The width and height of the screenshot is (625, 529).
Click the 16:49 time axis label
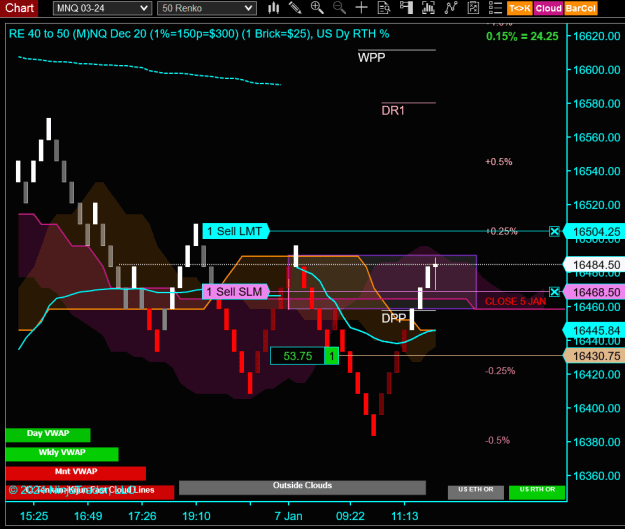click(88, 516)
